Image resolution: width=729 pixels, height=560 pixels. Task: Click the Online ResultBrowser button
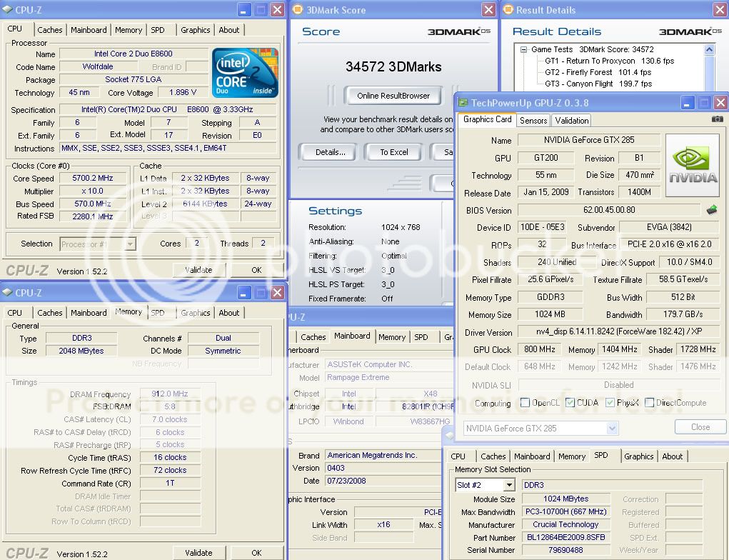pyautogui.click(x=393, y=95)
